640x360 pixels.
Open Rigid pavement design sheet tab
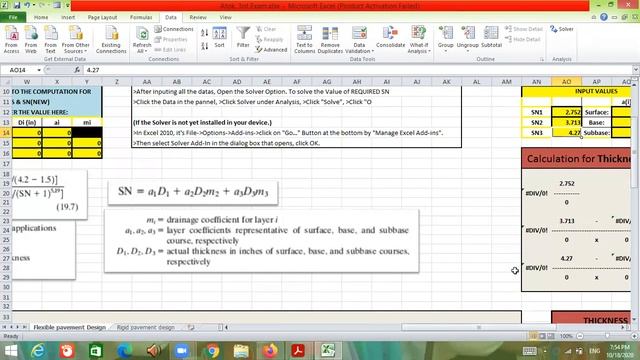point(146,327)
